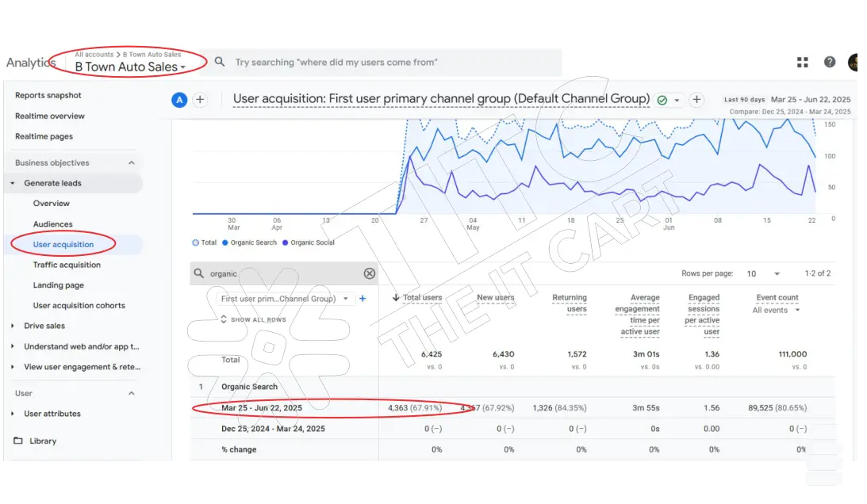Click the 4,363 (67.91%) total users cell
This screenshot has width=867, height=504.
[415, 408]
